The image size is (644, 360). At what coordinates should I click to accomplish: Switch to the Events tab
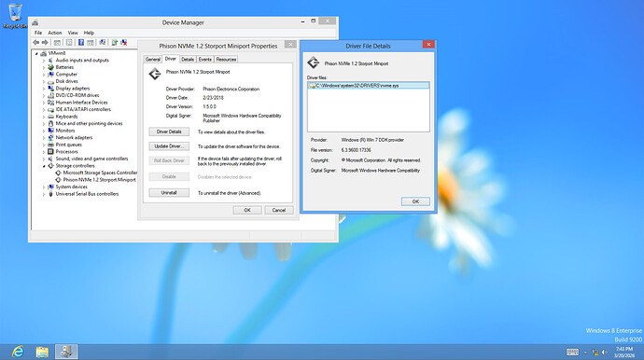[x=205, y=60]
